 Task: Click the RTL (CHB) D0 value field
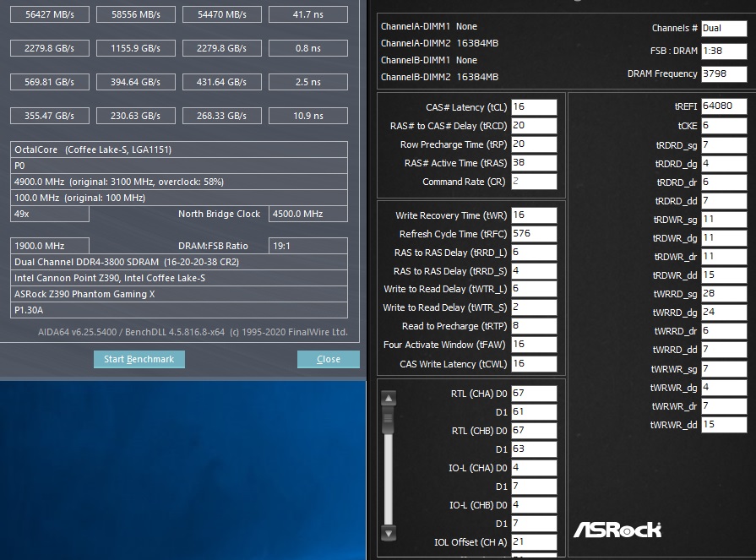[534, 431]
